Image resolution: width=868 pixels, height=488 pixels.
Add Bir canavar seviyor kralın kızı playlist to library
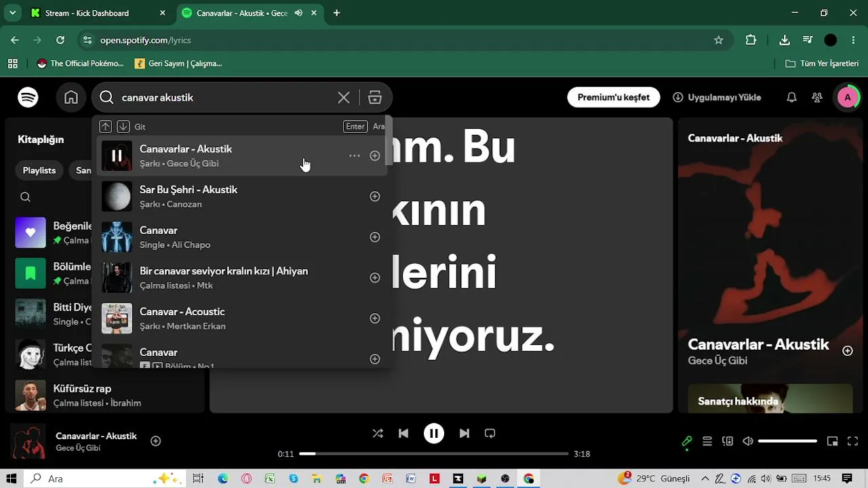pyautogui.click(x=374, y=278)
